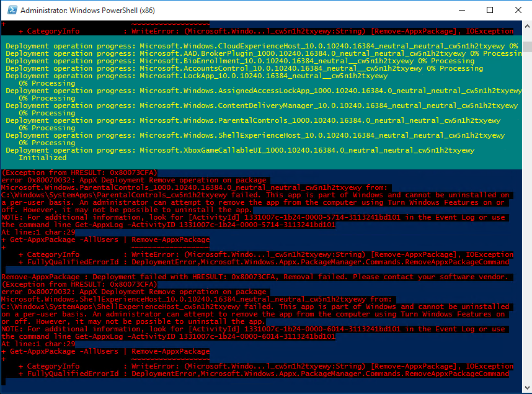The image size is (532, 394).
Task: Click the 'Initialized' status text
Action: [x=42, y=158]
